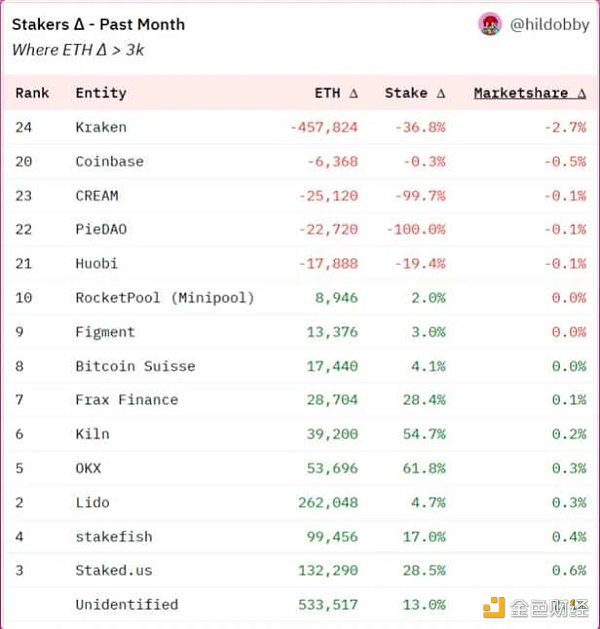Viewport: 600px width, 629px height.
Task: Sort table by Stake Δ column header
Action: point(414,93)
